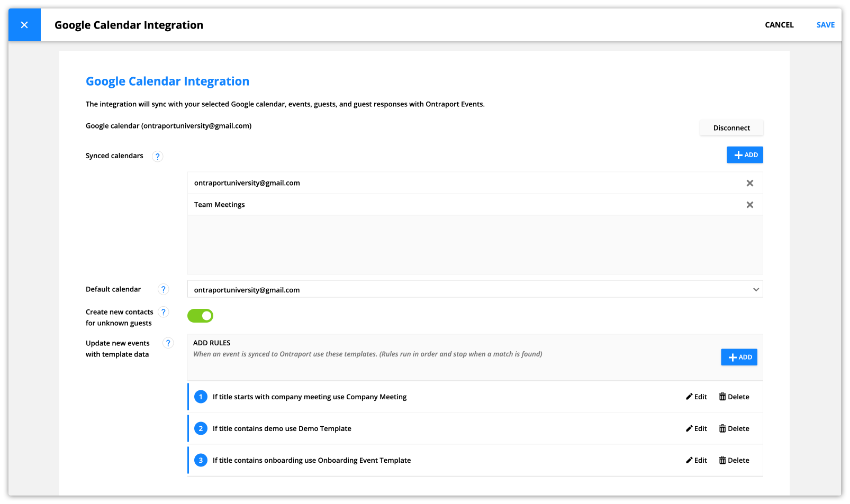
Task: Disconnect the Google calendar account
Action: pyautogui.click(x=731, y=128)
